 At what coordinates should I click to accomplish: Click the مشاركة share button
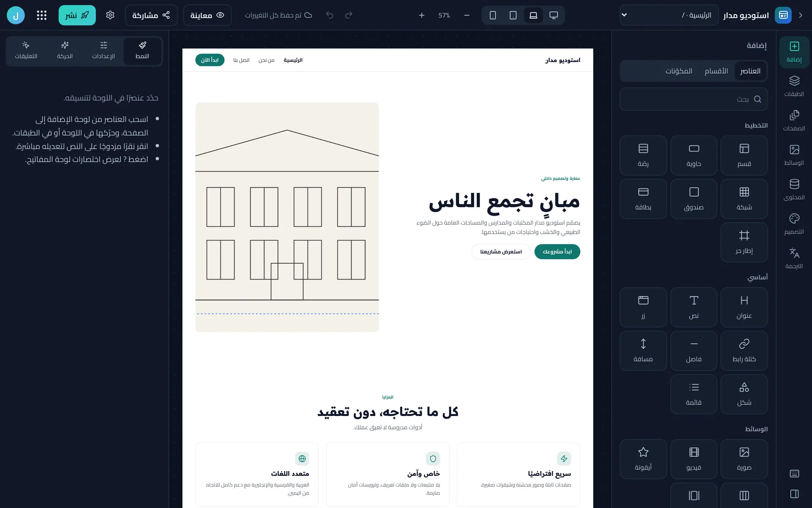click(151, 15)
